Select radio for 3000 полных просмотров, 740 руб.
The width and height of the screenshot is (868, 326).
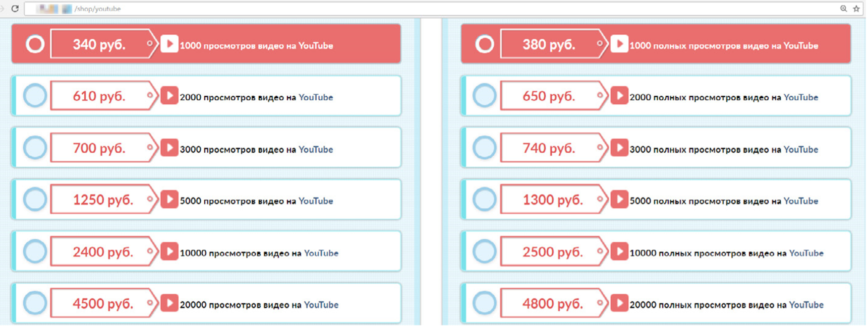pos(485,148)
